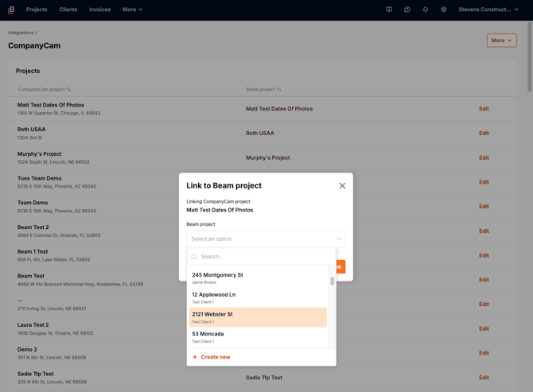Expand the orange More button dropdown

coord(501,41)
